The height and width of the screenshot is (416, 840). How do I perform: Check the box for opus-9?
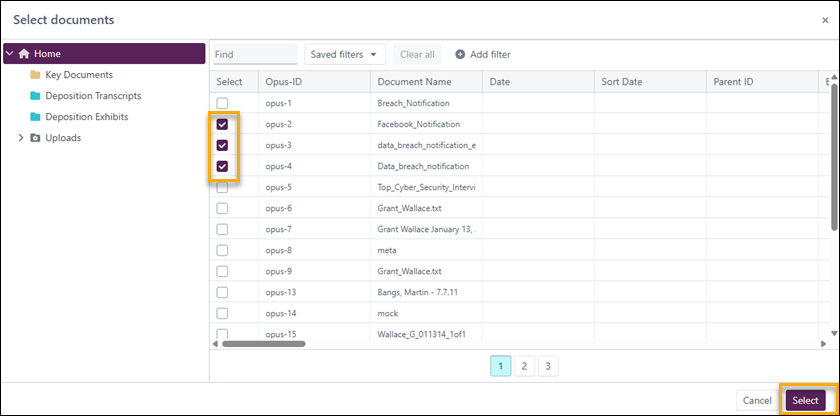[x=222, y=271]
